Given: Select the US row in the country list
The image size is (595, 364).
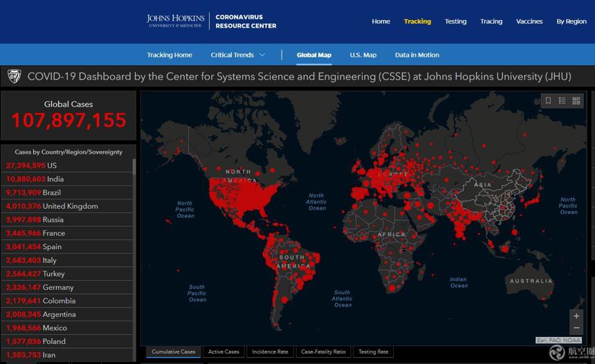Looking at the screenshot, I should coord(67,165).
